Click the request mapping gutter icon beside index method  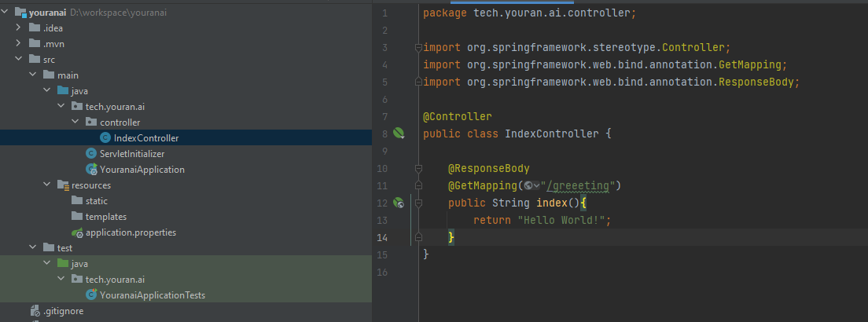pyautogui.click(x=399, y=203)
